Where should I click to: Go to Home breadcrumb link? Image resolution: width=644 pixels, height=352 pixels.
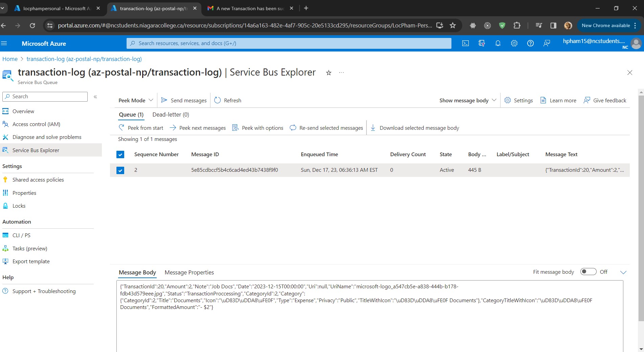[x=10, y=59]
